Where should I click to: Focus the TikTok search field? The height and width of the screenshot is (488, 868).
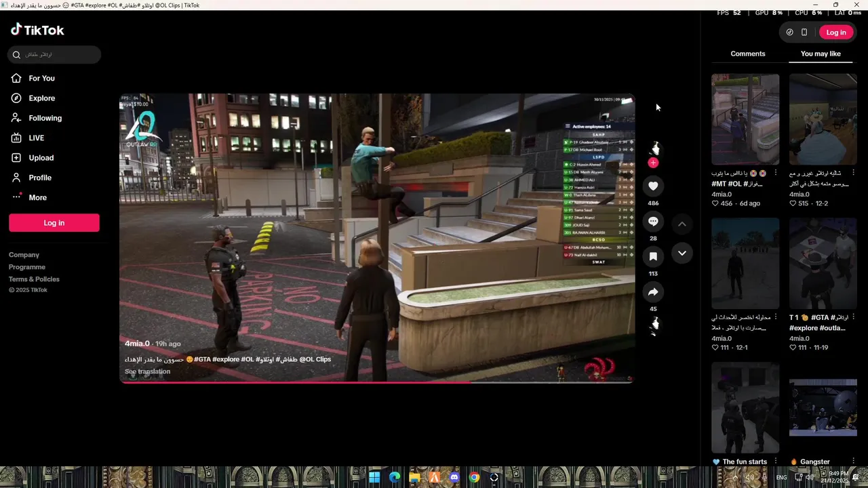click(x=54, y=55)
